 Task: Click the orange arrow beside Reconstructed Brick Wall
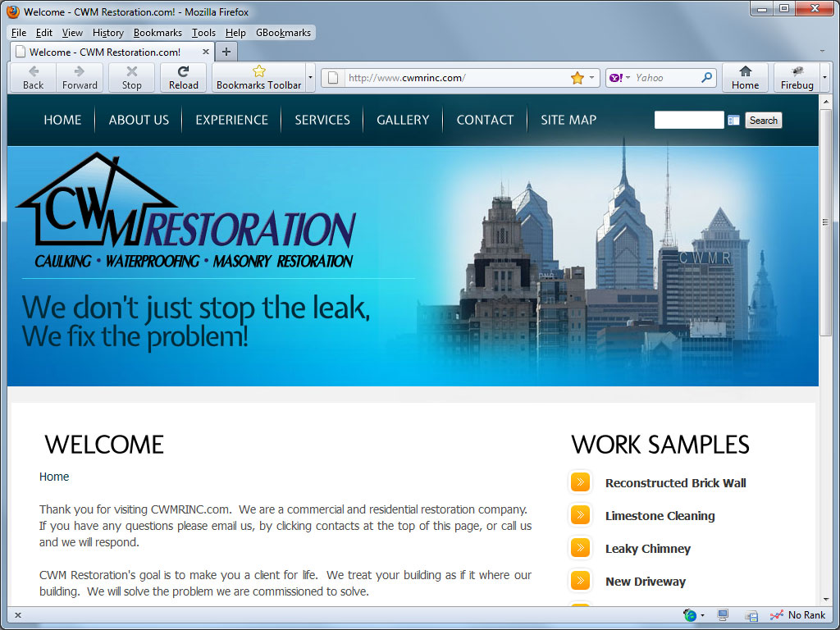[x=580, y=482]
